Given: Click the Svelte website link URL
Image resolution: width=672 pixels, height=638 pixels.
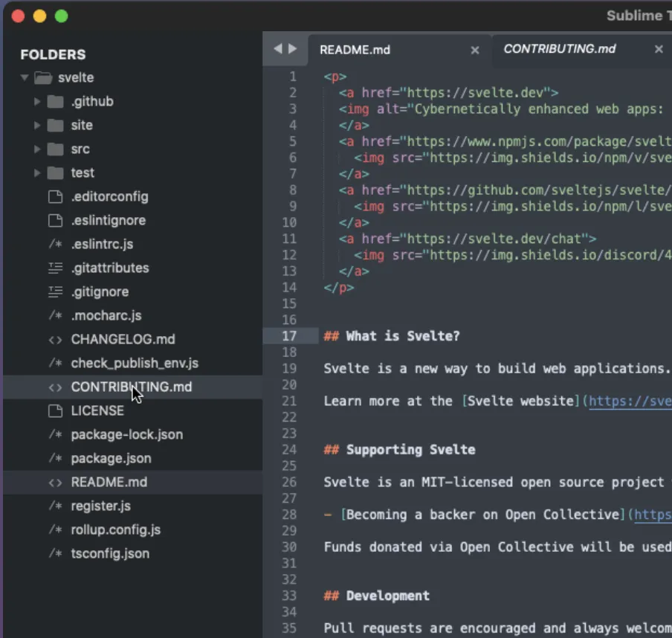Looking at the screenshot, I should 630,402.
